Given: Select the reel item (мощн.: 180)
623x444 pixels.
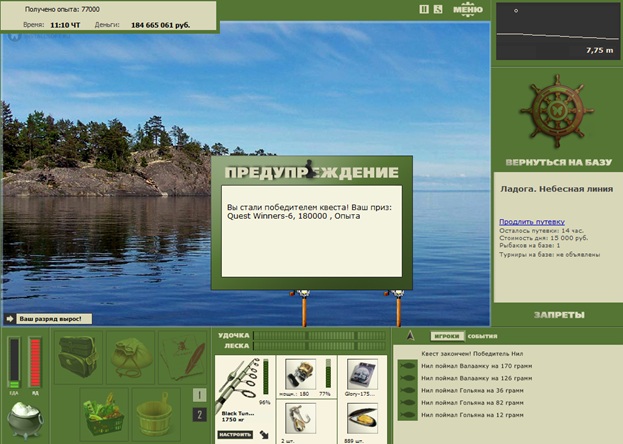Looking at the screenshot, I should tap(300, 374).
